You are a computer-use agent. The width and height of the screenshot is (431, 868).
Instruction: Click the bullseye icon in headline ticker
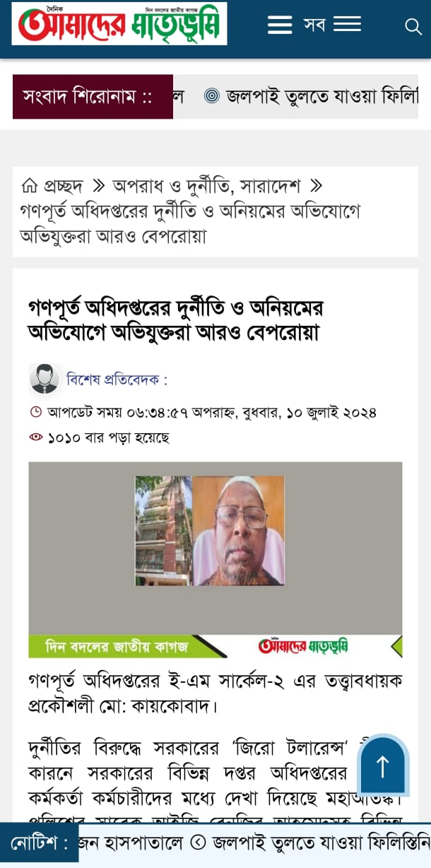(212, 96)
